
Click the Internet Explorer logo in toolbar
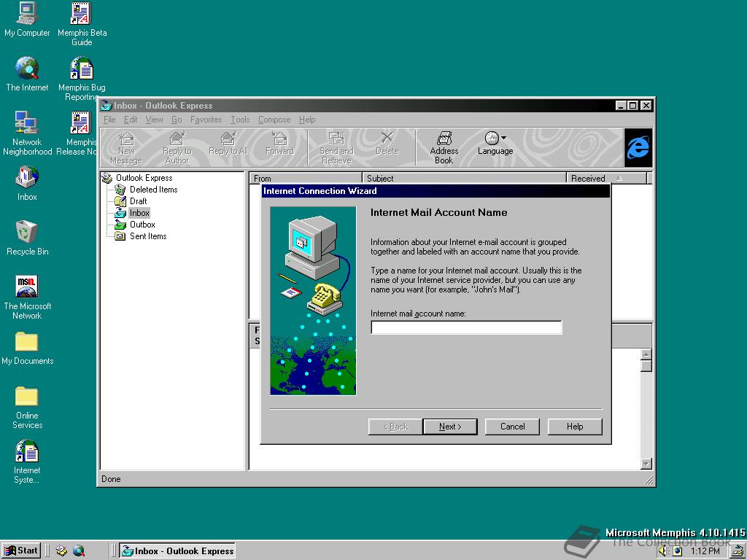coord(638,147)
